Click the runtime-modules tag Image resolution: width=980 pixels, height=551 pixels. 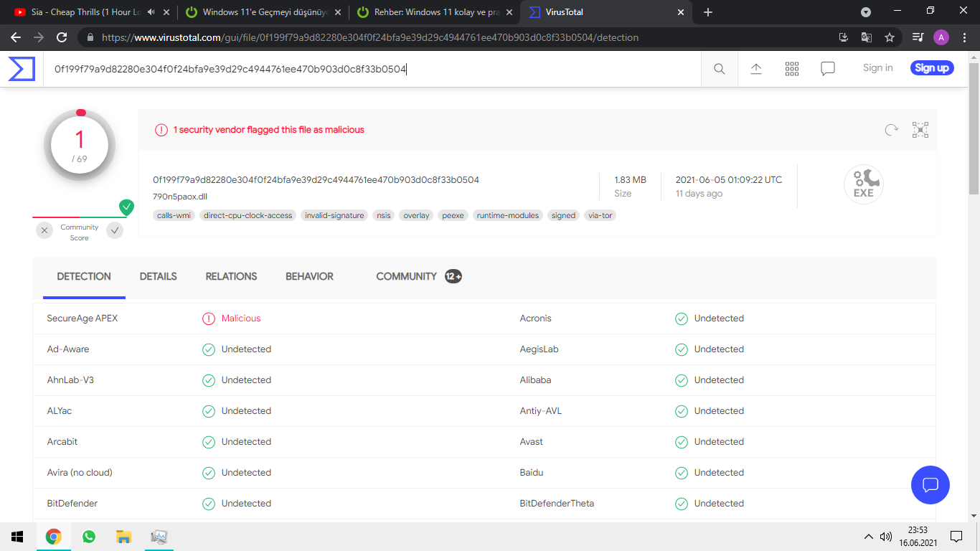508,215
